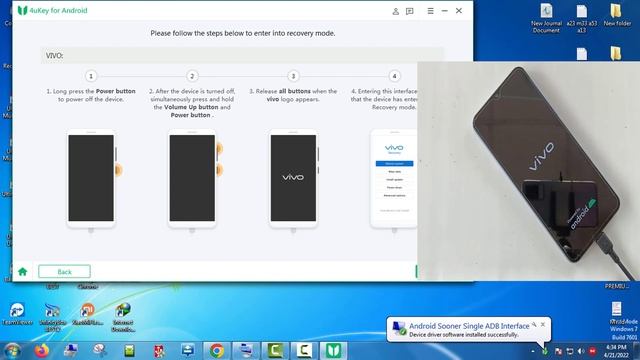Click the step 3 vivo logo phone illustration

(x=293, y=179)
